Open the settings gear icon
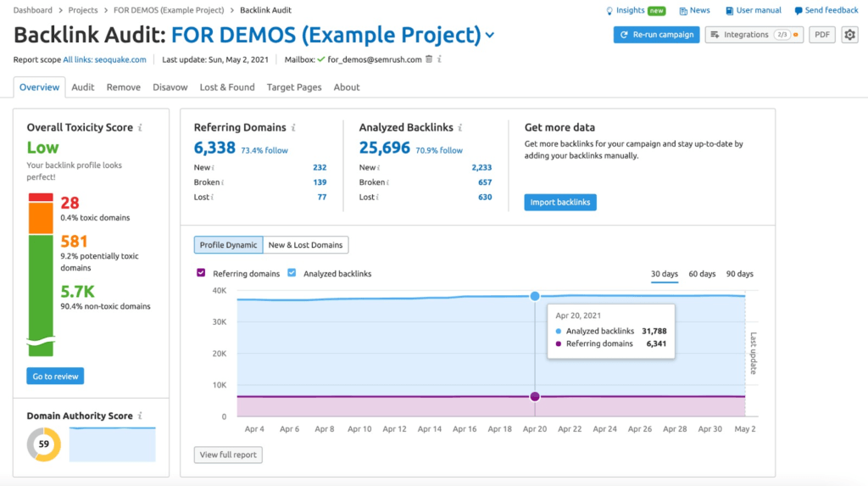 [x=849, y=35]
